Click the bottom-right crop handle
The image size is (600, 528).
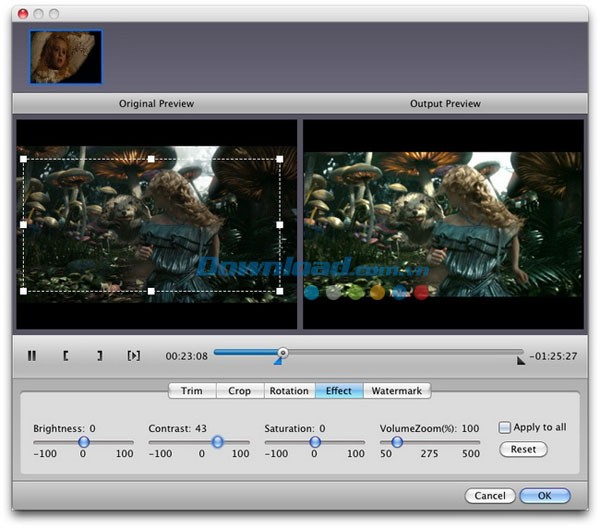[x=280, y=291]
